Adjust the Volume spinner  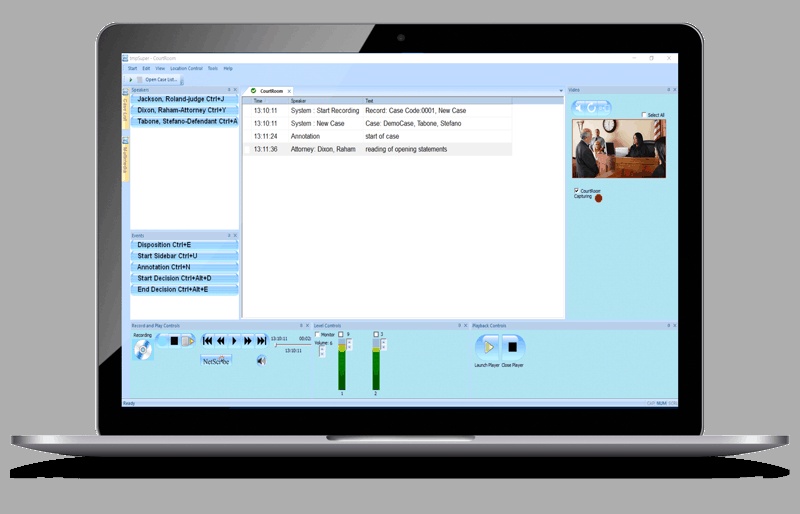322,351
